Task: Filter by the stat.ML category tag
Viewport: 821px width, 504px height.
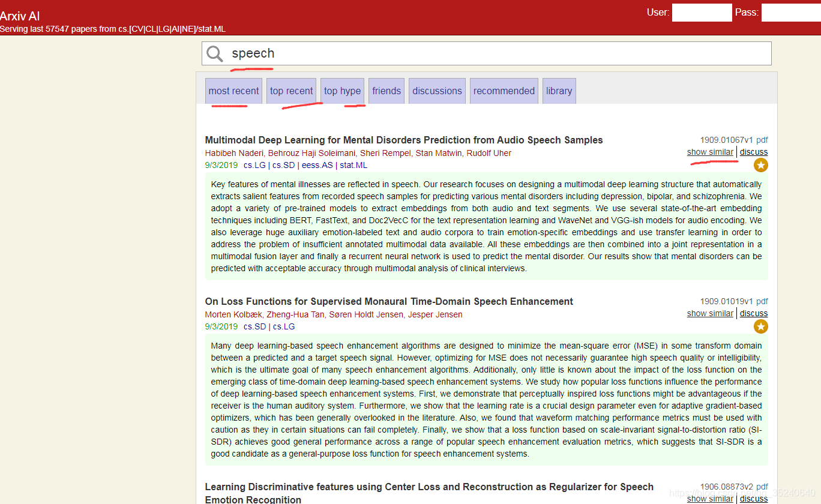Action: [x=353, y=165]
